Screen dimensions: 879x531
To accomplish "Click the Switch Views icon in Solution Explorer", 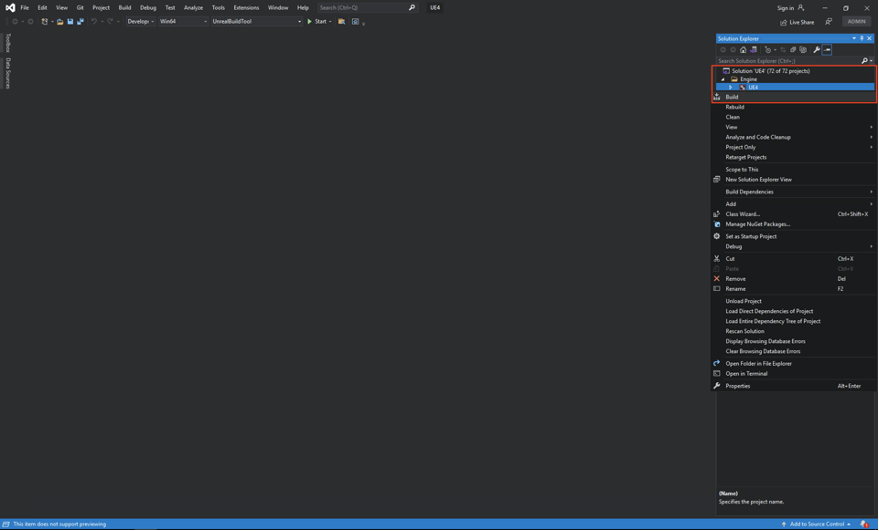I will [x=753, y=50].
